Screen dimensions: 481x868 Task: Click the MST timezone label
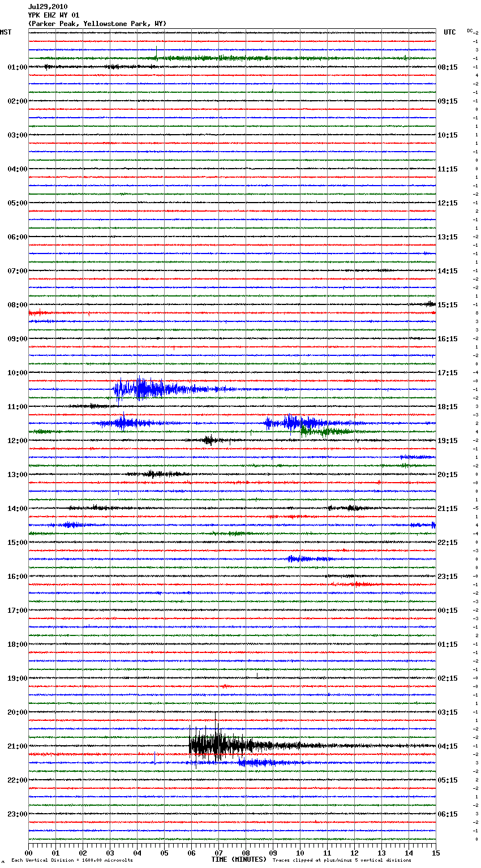tap(6, 32)
